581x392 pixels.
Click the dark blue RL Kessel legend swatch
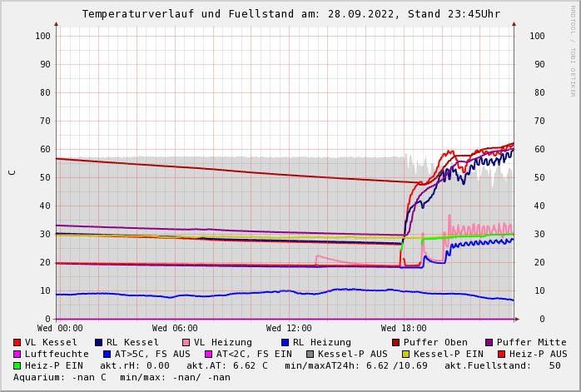(98, 342)
